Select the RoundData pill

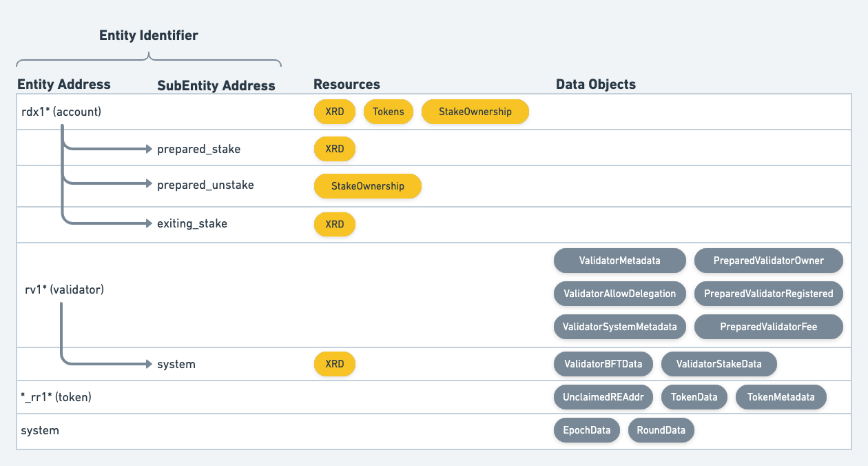(661, 430)
